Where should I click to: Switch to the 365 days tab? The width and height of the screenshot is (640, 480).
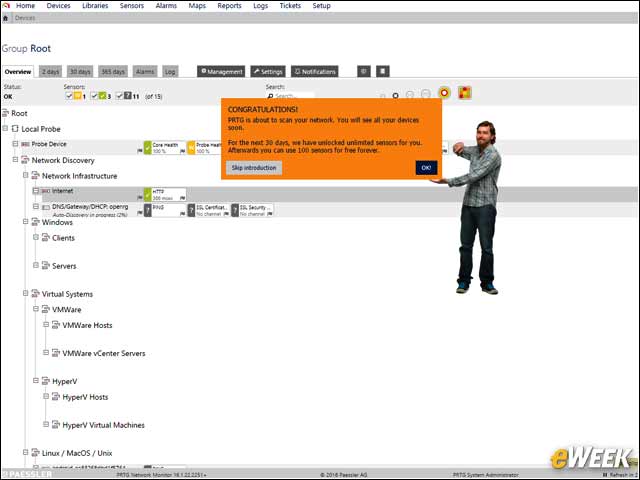tap(113, 71)
